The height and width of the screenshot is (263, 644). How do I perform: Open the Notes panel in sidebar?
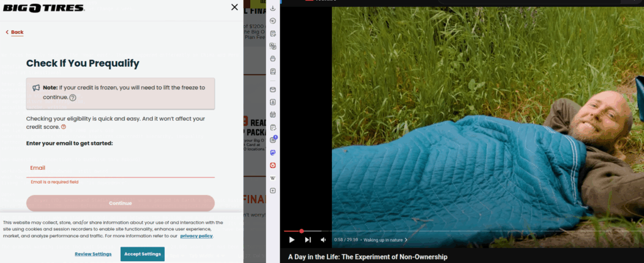click(273, 34)
